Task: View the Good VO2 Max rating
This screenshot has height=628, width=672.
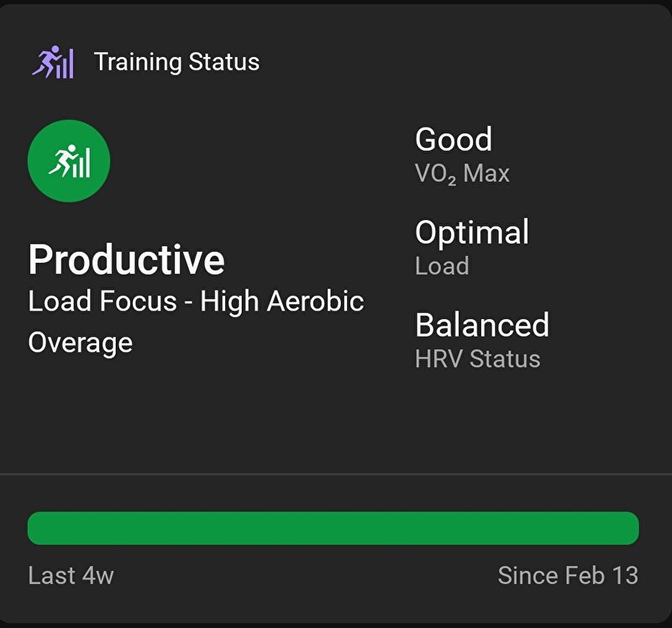Action: (454, 139)
